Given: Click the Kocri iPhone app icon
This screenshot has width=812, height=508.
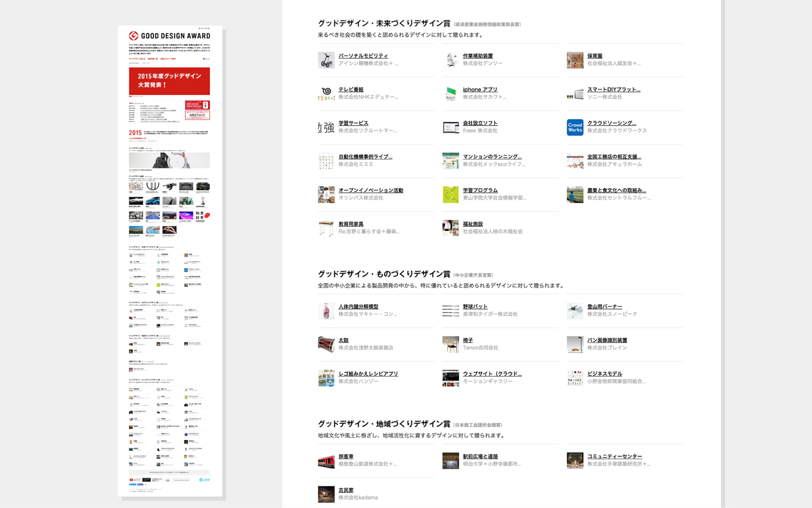Looking at the screenshot, I should click(450, 94).
